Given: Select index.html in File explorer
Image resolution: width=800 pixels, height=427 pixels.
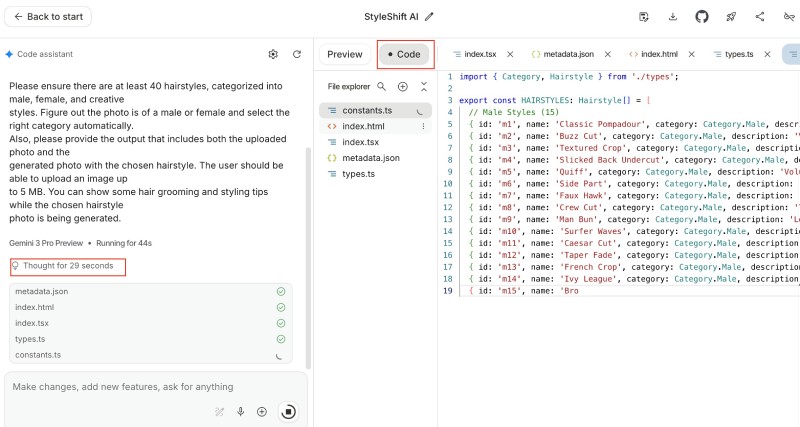Looking at the screenshot, I should click(x=376, y=126).
